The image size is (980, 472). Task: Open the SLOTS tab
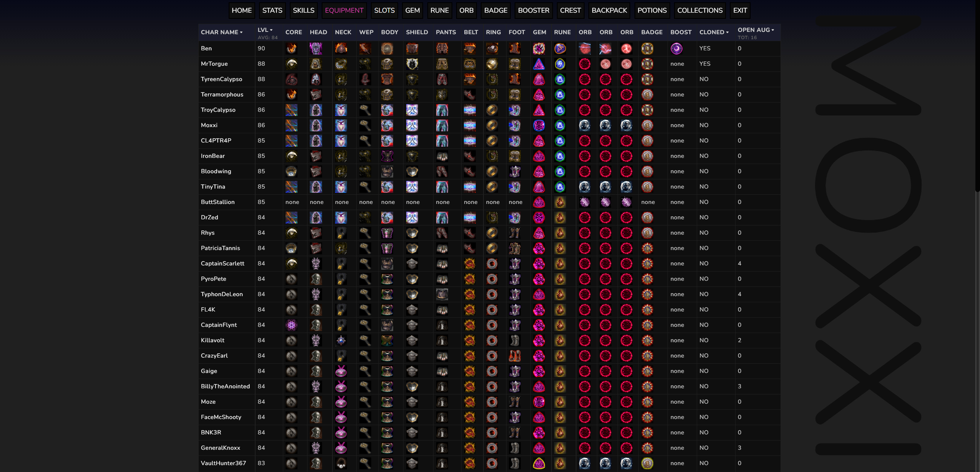384,10
